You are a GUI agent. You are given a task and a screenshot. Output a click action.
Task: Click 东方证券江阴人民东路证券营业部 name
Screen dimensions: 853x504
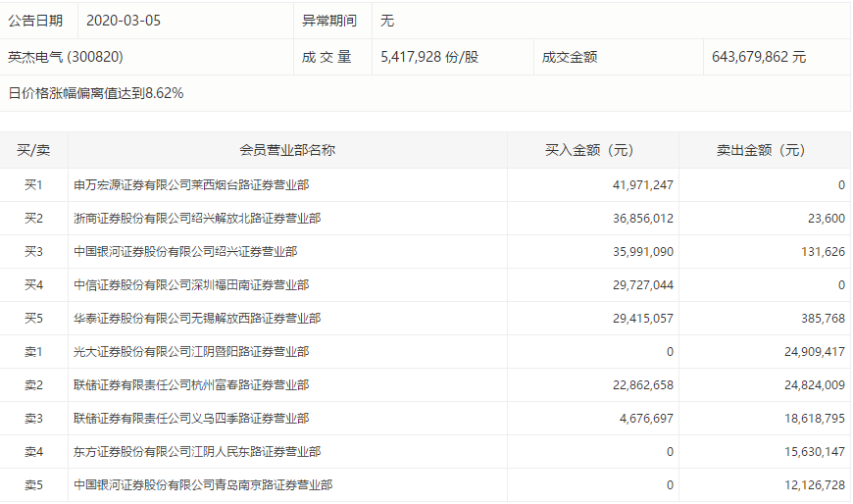[x=197, y=451]
